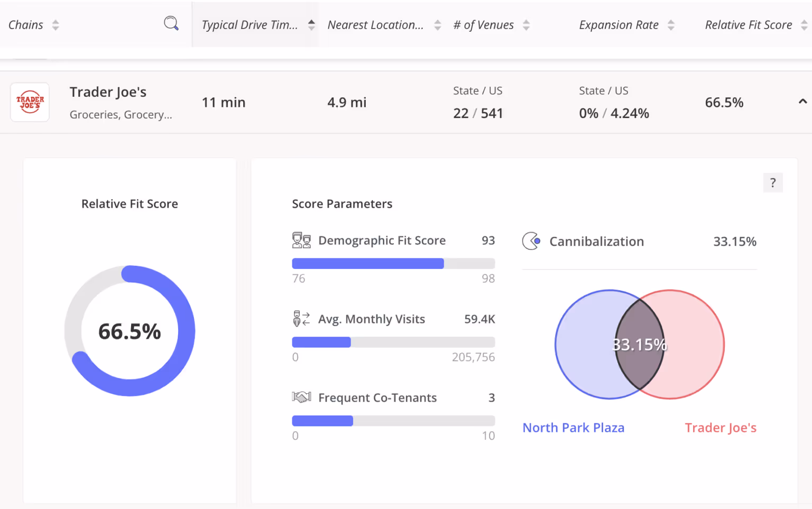Click the Frequent Co-Tenants handshake icon
812x509 pixels.
pos(301,397)
